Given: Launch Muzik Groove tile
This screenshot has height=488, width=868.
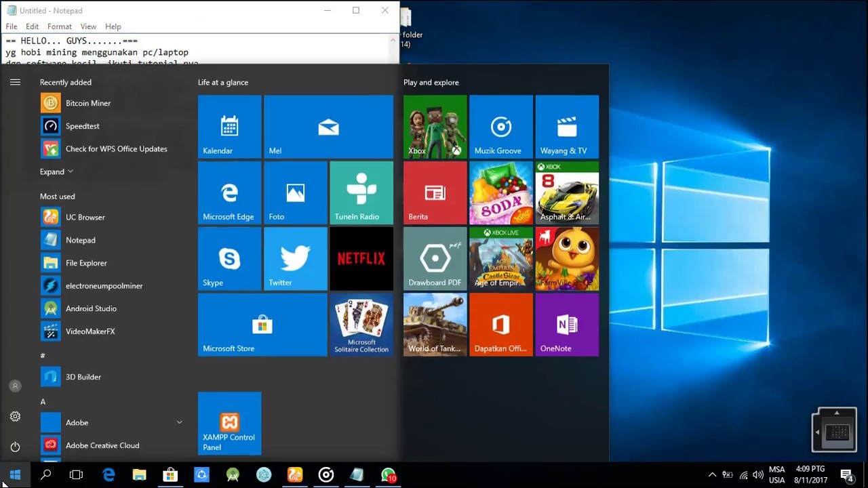Looking at the screenshot, I should [x=500, y=127].
